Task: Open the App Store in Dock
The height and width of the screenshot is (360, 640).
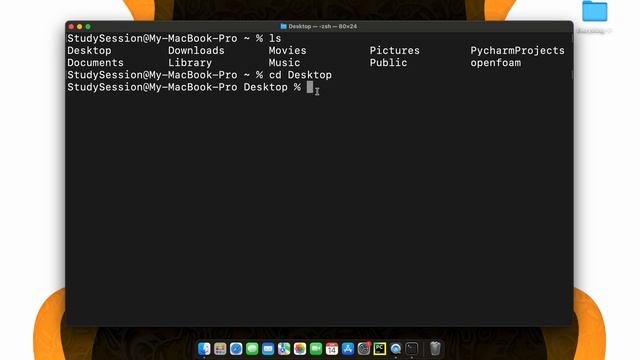Action: pyautogui.click(x=348, y=349)
